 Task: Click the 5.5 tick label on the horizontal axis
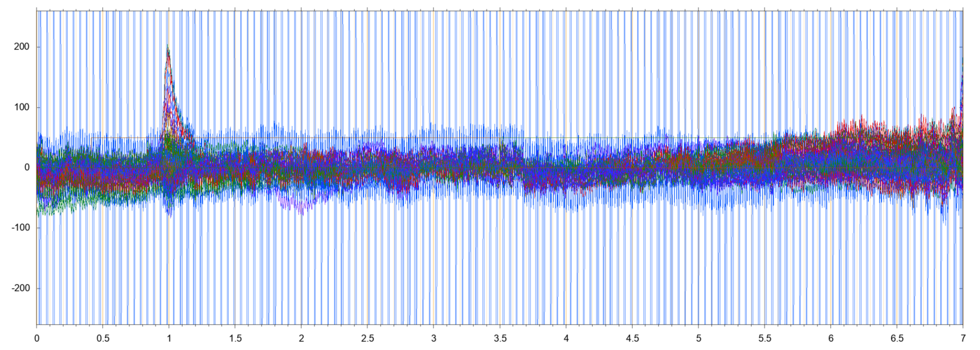(x=764, y=337)
